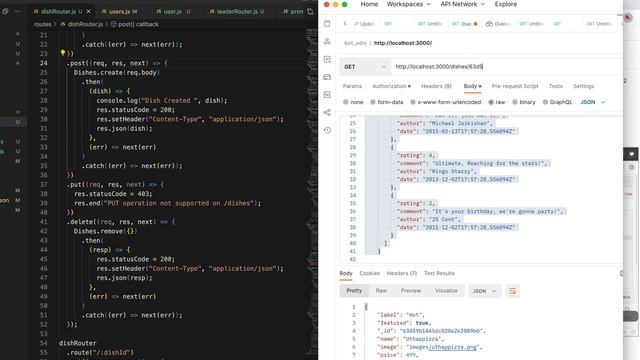Open the Overview tab in Postman
This screenshot has width=640, height=360.
(x=498, y=24)
